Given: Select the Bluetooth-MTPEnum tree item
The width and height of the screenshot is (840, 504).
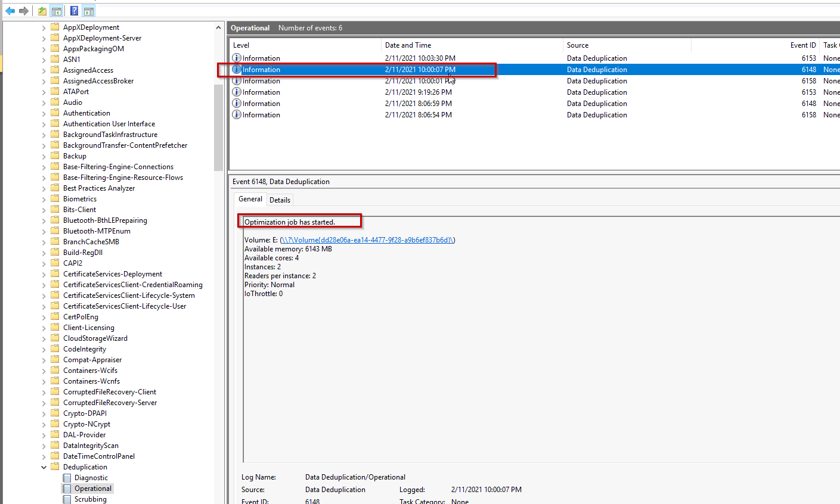Looking at the screenshot, I should tap(97, 231).
